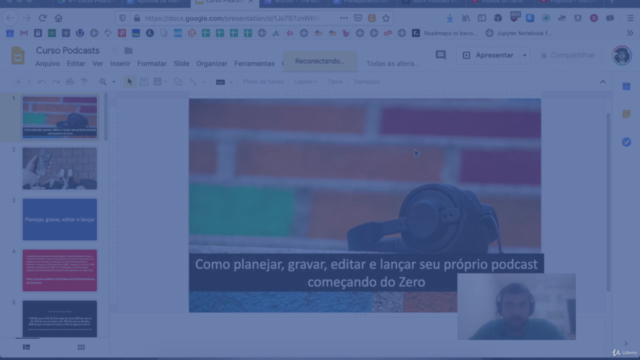The image size is (640, 360).
Task: Click the Apresentar button
Action: (x=488, y=55)
